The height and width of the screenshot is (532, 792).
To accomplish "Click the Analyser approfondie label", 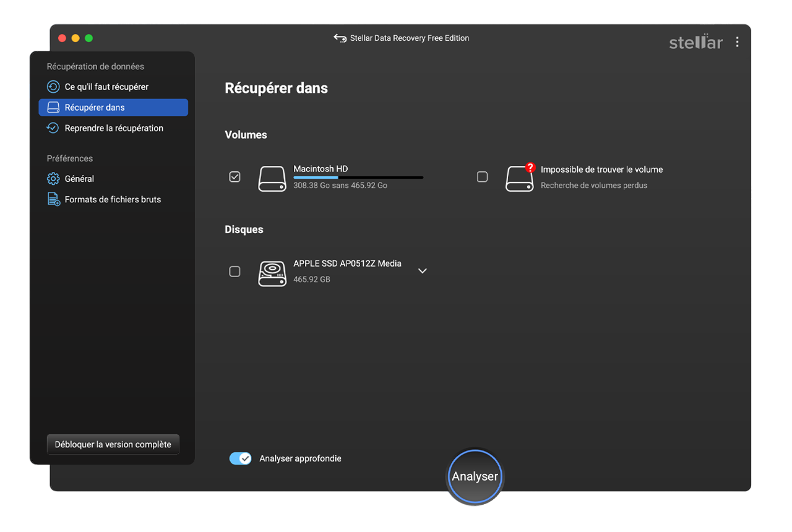I will coord(300,458).
